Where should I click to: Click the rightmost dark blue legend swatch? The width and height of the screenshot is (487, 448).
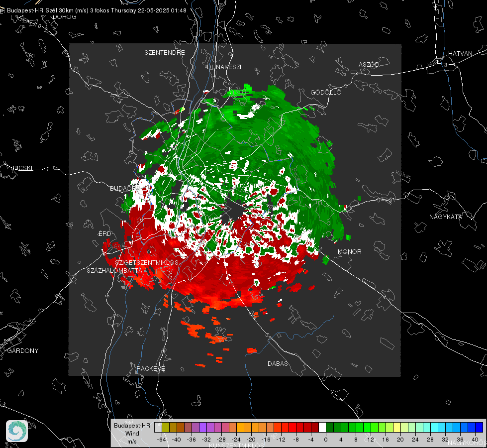pyautogui.click(x=479, y=427)
